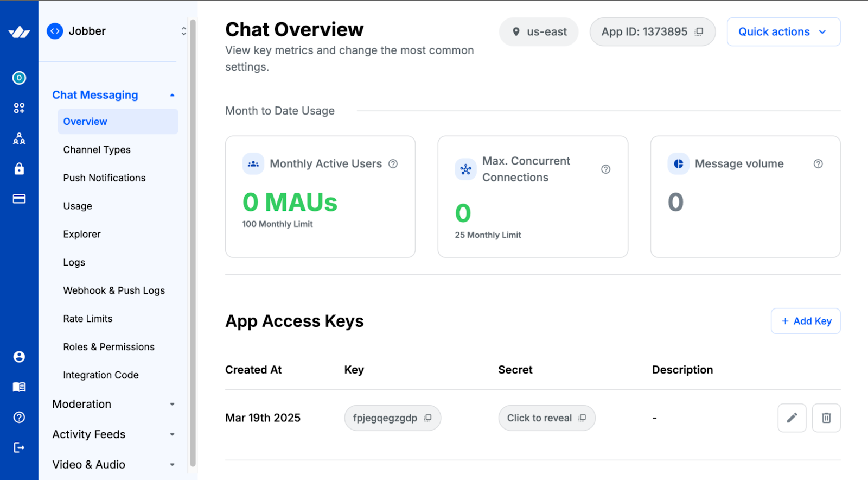Expand the Moderation section
868x480 pixels.
tap(172, 404)
